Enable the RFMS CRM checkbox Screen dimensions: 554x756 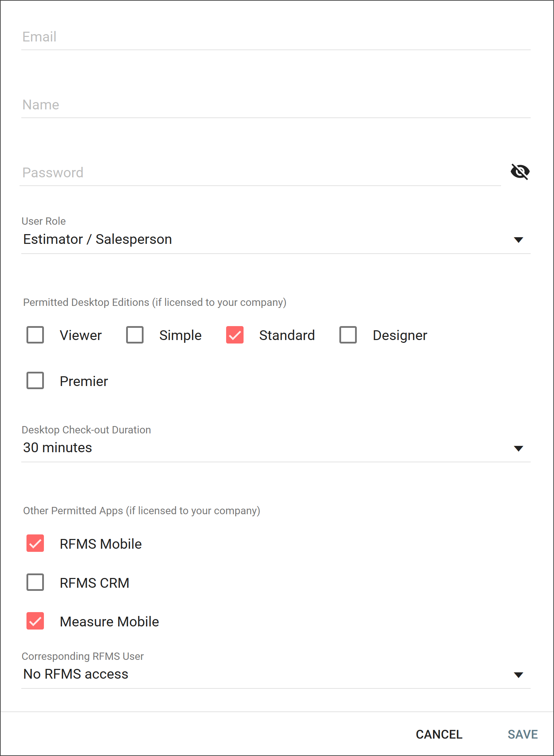pos(35,583)
